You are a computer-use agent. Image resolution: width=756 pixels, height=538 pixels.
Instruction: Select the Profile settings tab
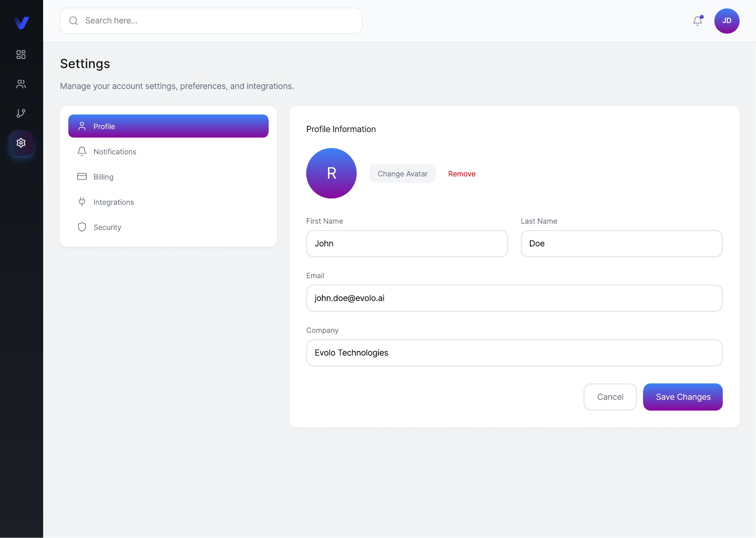click(x=168, y=126)
